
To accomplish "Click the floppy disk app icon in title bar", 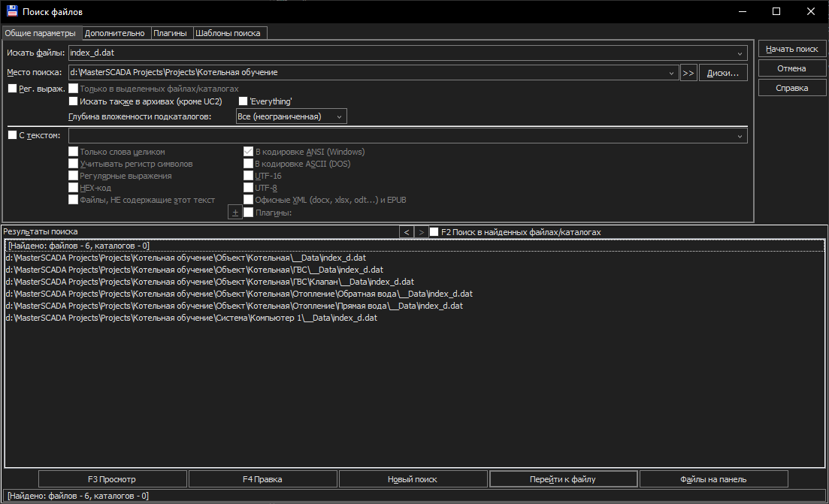I will point(11,11).
